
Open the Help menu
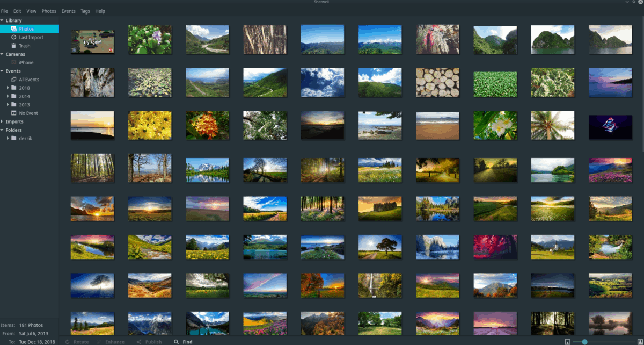[x=100, y=11]
